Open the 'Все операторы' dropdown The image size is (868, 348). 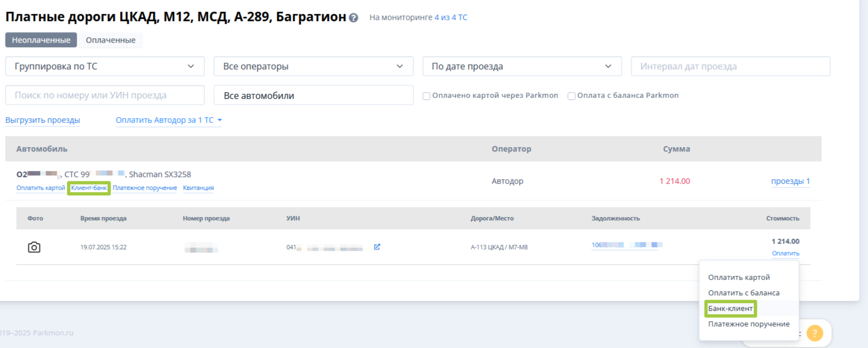pos(313,66)
